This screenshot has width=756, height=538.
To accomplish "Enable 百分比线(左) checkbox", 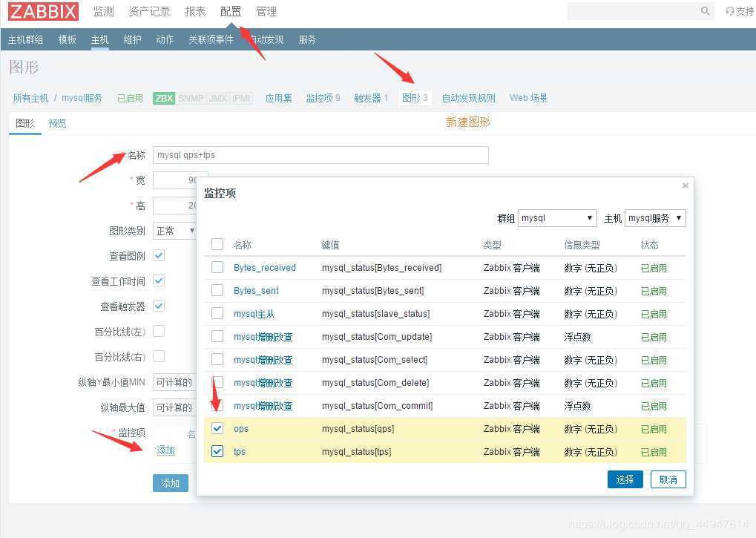I will [x=159, y=331].
